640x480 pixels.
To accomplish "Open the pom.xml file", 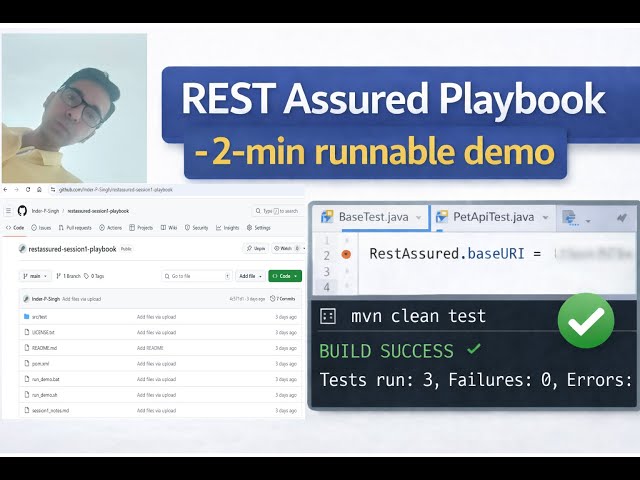I will (x=40, y=364).
